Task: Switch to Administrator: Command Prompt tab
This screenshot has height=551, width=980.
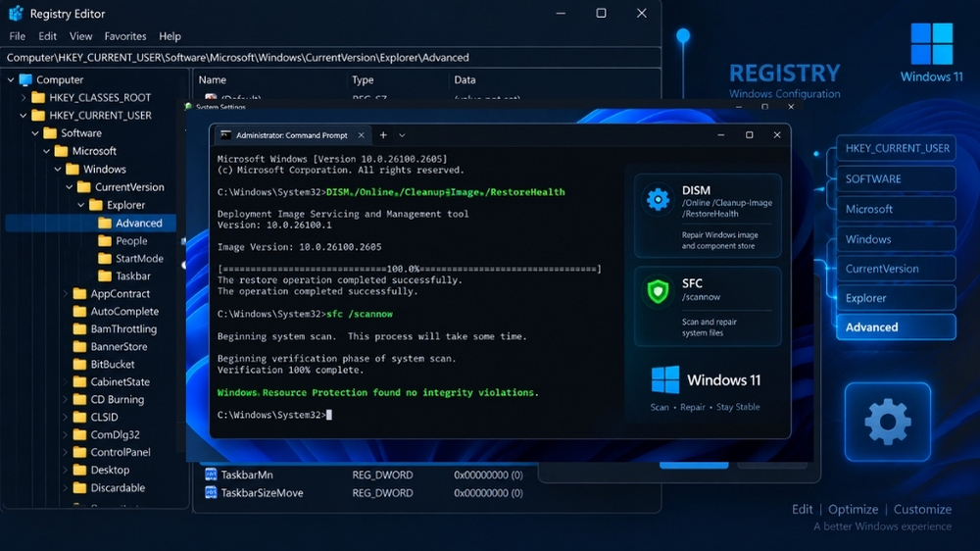Action: click(292, 135)
